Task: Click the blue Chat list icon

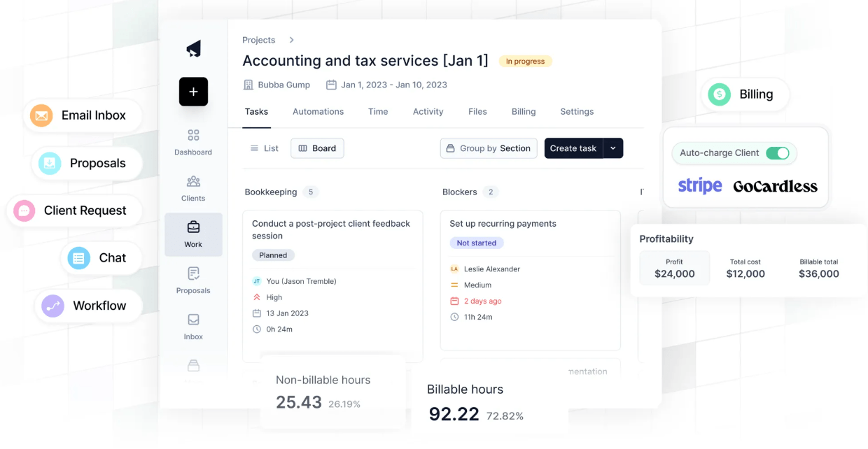Action: coord(79,258)
